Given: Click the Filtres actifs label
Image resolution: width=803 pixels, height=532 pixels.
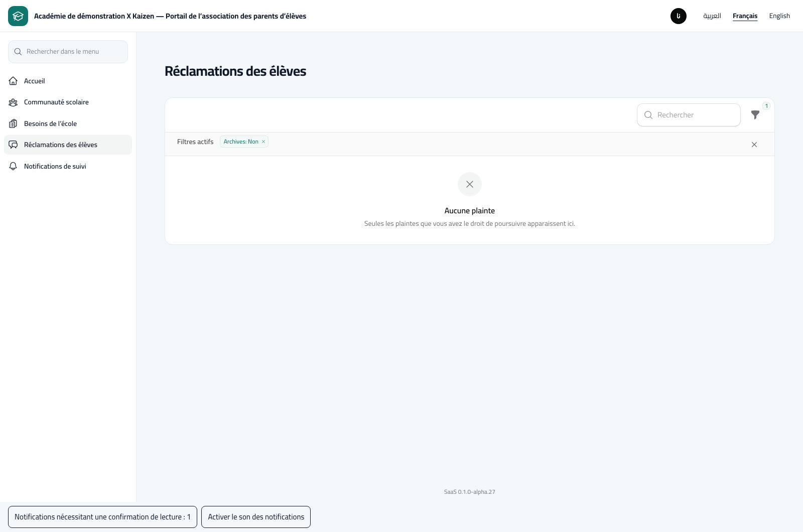Looking at the screenshot, I should (x=195, y=142).
